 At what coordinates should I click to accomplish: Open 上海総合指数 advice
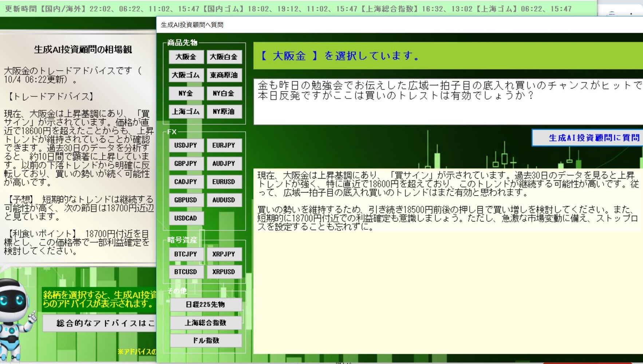tap(206, 323)
